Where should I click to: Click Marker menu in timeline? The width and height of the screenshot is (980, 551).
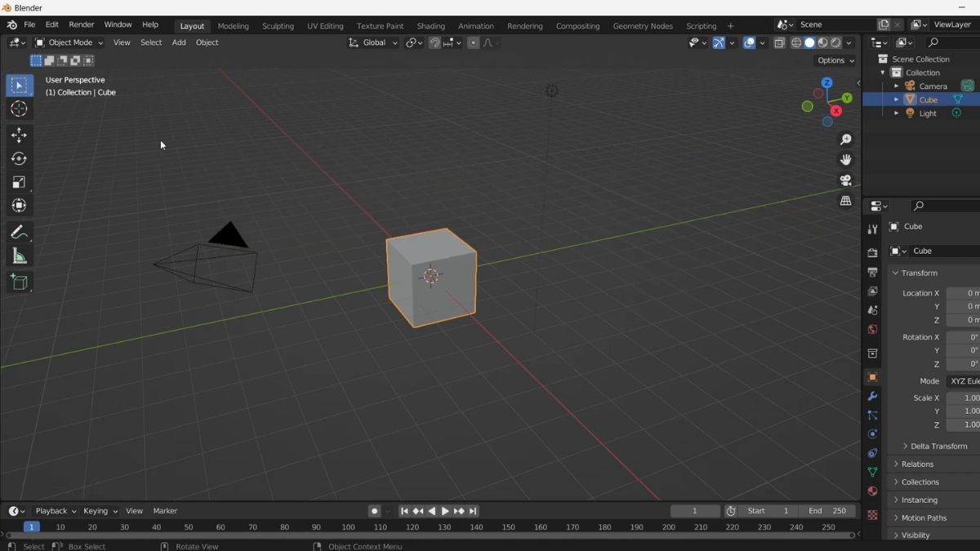pyautogui.click(x=165, y=511)
